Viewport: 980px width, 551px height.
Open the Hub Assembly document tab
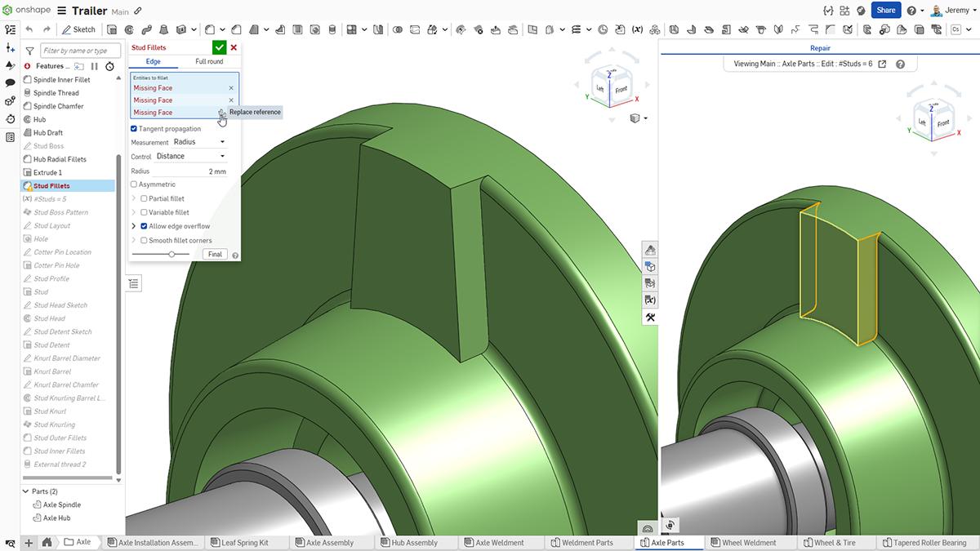point(415,542)
